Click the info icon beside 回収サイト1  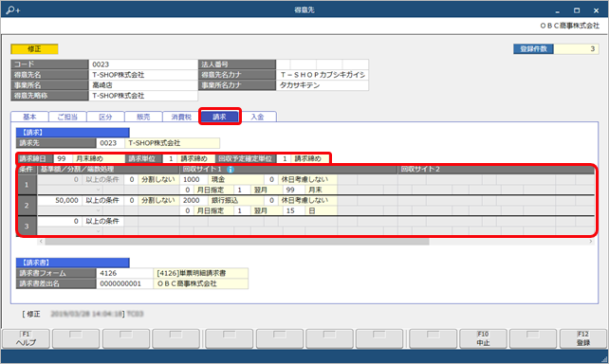[231, 169]
